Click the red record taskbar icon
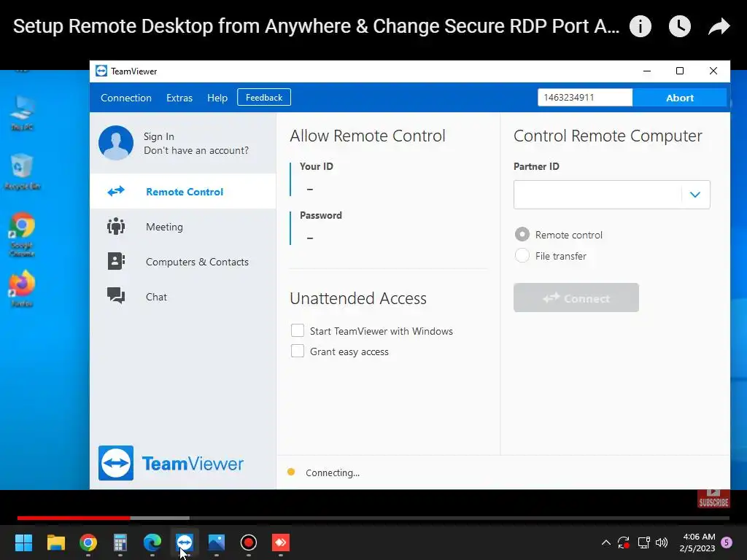Image resolution: width=747 pixels, height=560 pixels. (x=249, y=542)
